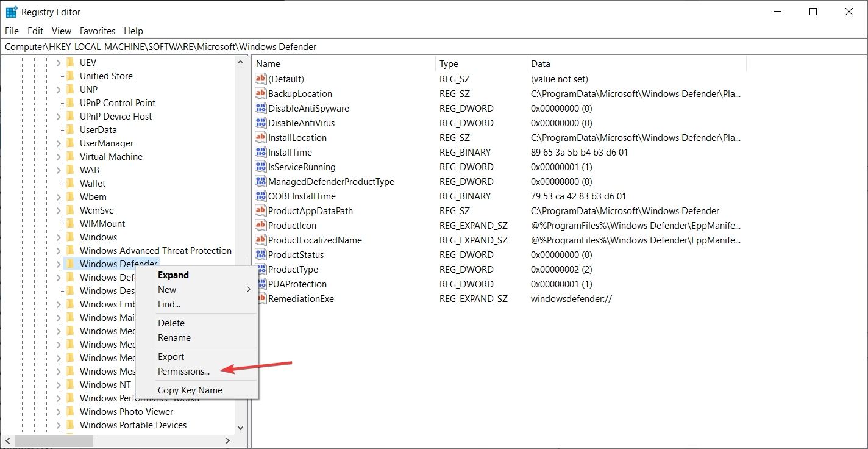Click the IsServiceRunning DWORD icon
Screen dimensions: 868x449
click(261, 167)
